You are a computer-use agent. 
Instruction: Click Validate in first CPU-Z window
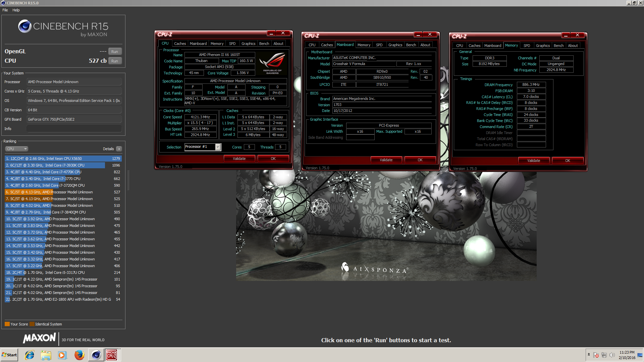(x=239, y=159)
